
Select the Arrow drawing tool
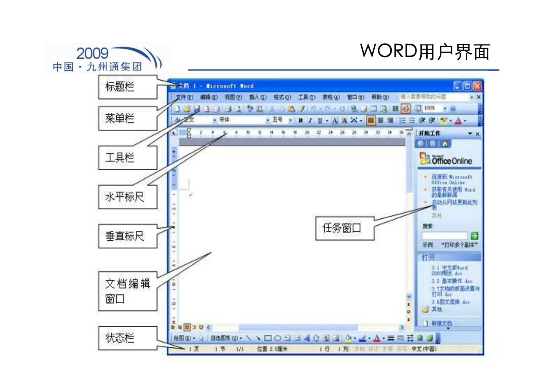click(x=258, y=338)
